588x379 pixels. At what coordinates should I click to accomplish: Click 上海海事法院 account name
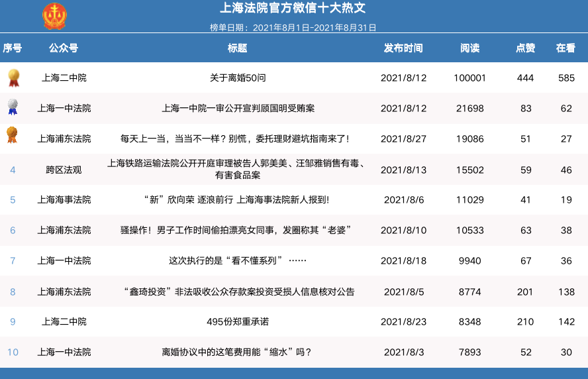point(64,199)
